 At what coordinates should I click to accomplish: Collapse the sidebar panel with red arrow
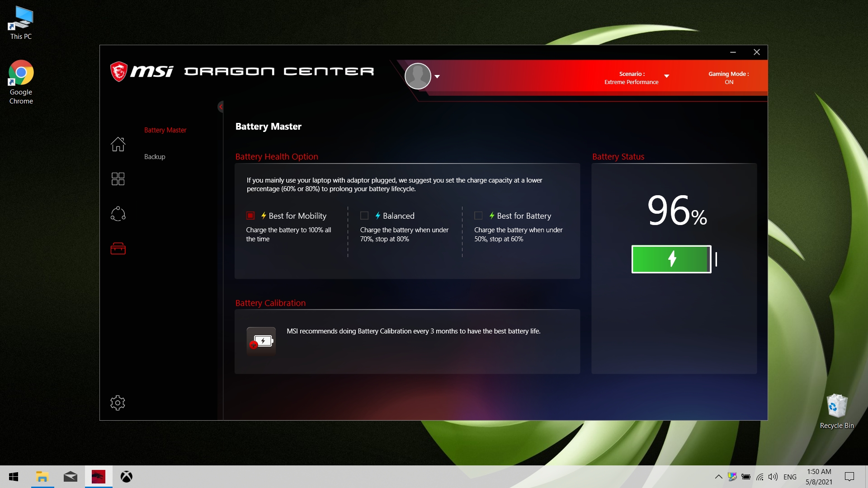tap(221, 107)
